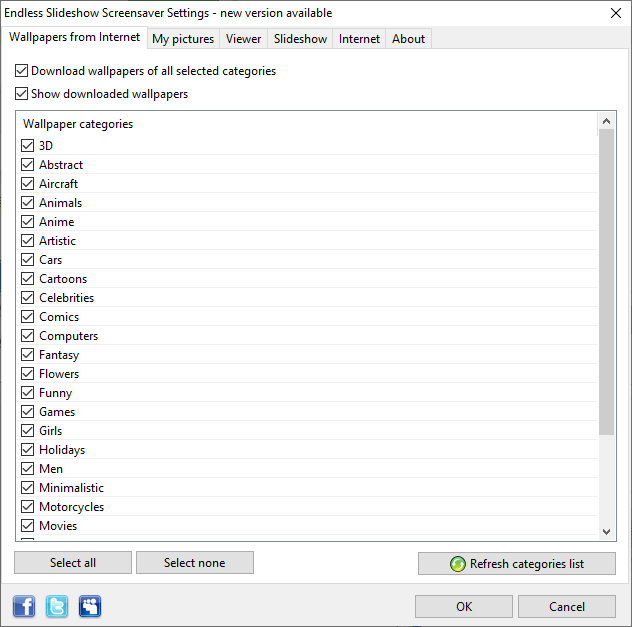The height and width of the screenshot is (627, 632).
Task: Open the Internet tab
Action: tap(359, 39)
